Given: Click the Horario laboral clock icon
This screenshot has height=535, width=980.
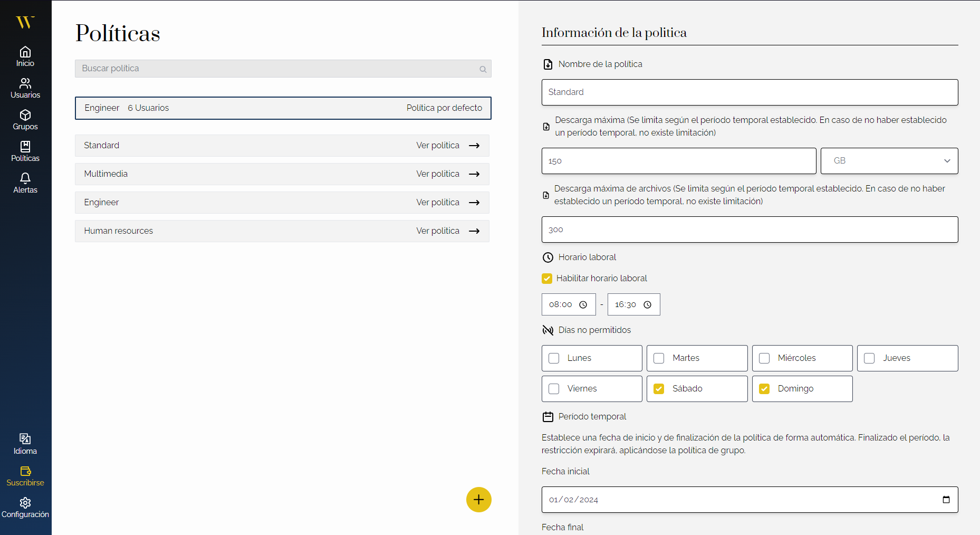Looking at the screenshot, I should pos(548,257).
